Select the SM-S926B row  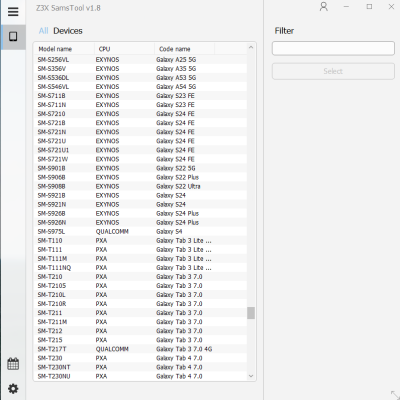point(140,213)
